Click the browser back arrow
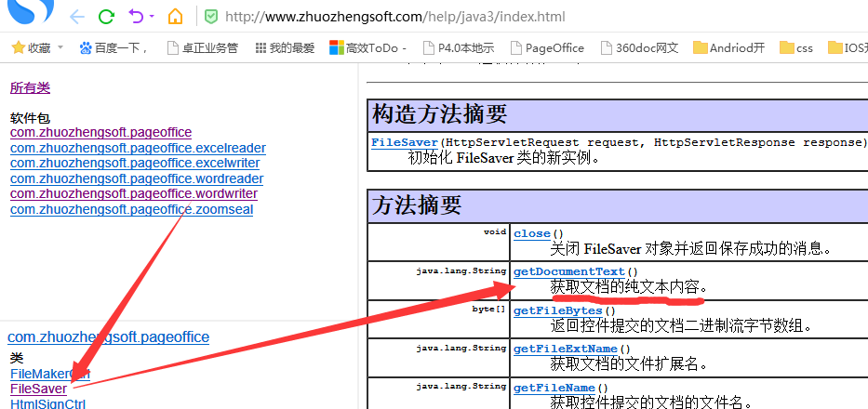Screen dimensions: 868x409 pyautogui.click(x=77, y=17)
